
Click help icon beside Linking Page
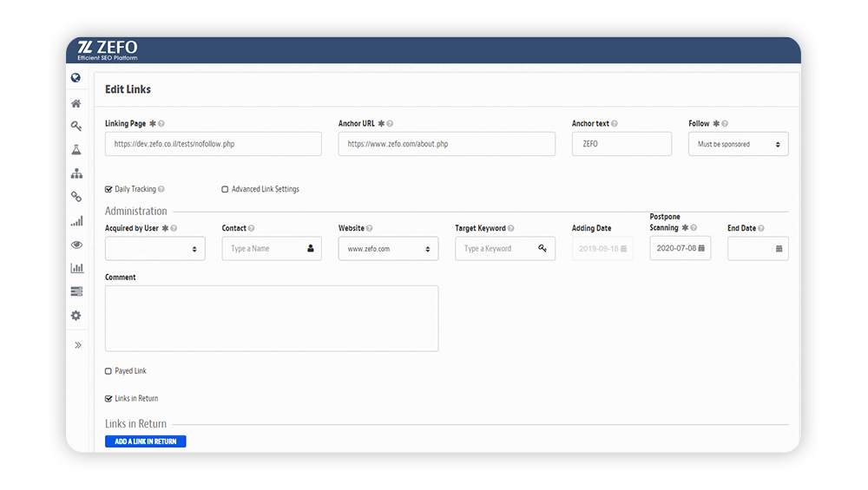point(161,124)
